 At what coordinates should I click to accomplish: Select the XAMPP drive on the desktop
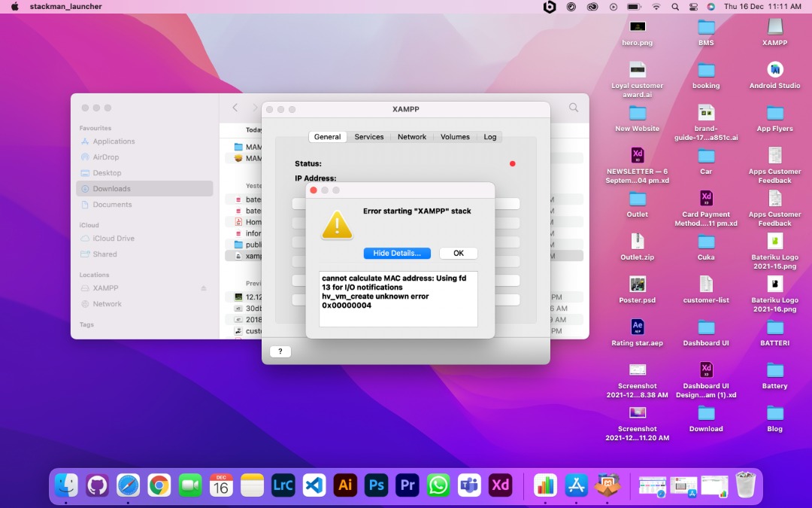(774, 33)
